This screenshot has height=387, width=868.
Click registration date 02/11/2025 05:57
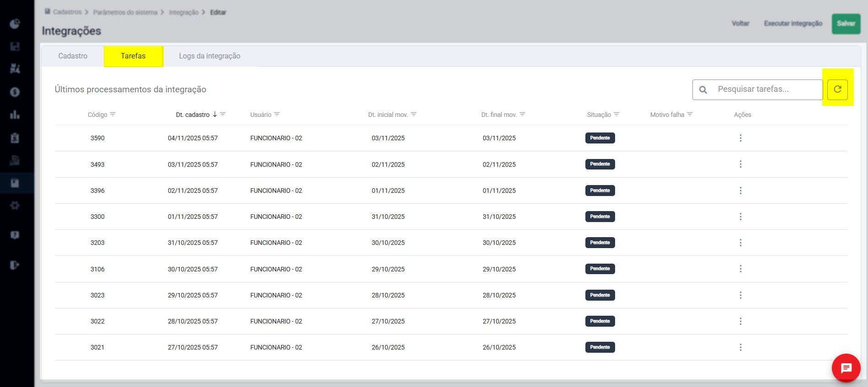pos(193,191)
